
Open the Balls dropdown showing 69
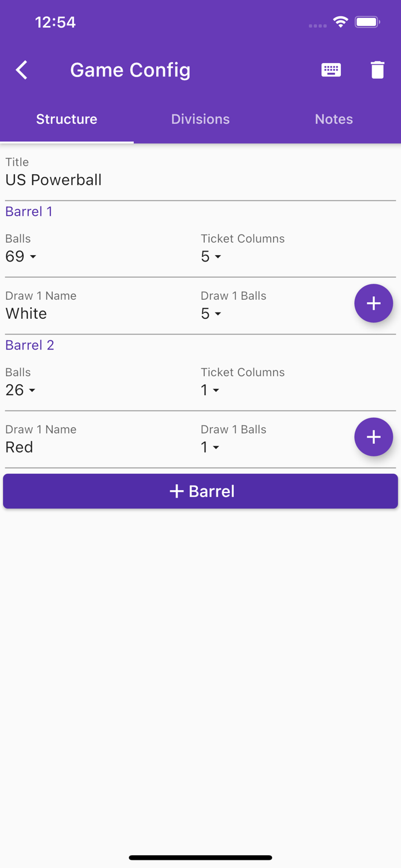click(x=20, y=256)
